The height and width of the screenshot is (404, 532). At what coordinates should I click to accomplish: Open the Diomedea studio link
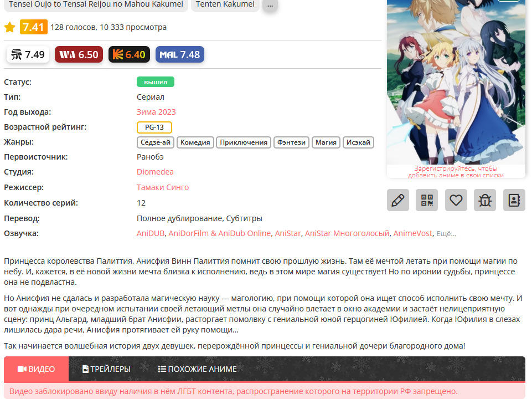(155, 172)
